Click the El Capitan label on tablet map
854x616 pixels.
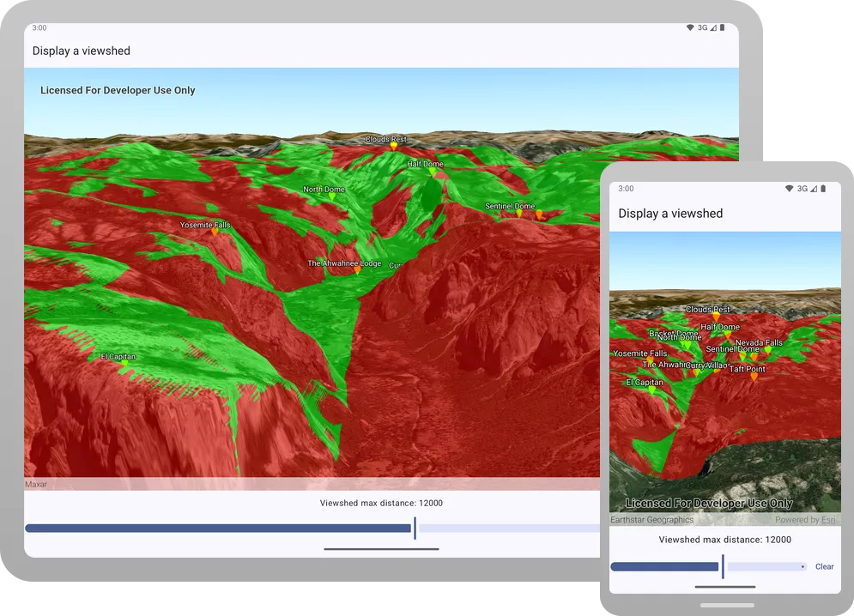click(x=118, y=357)
